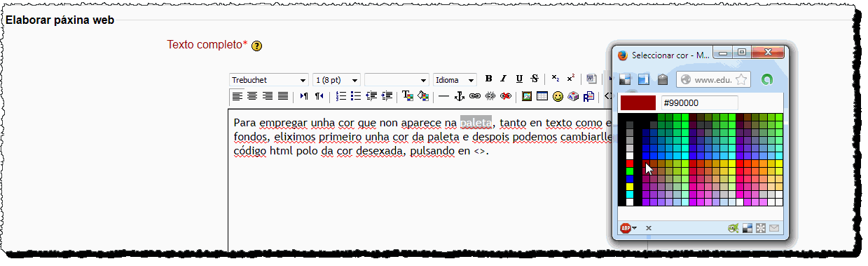Screen dimensions: 868x266
Task: Open the Trebuchet font dropdown
Action: click(269, 80)
